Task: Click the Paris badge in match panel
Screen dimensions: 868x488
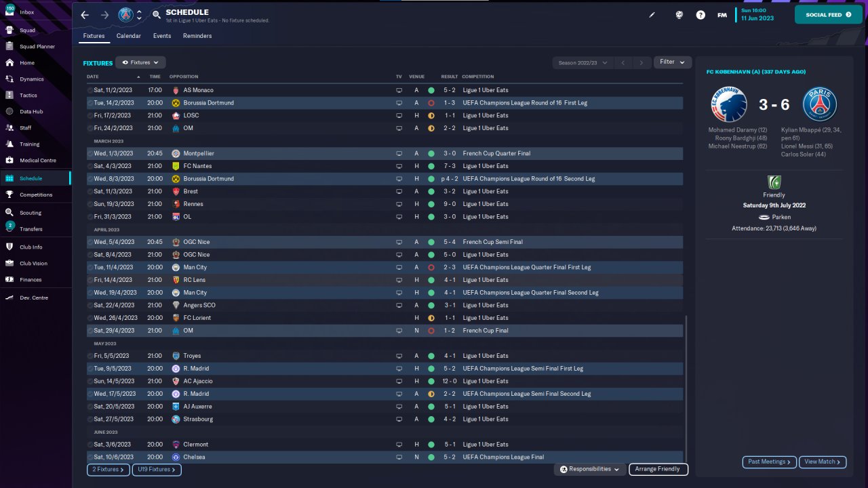Action: pyautogui.click(x=820, y=104)
